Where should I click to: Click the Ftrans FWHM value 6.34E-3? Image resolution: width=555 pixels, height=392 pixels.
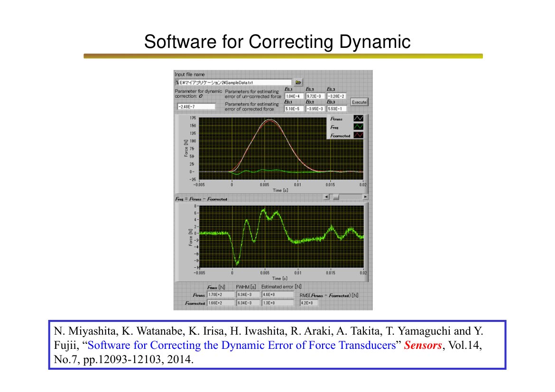(x=248, y=294)
